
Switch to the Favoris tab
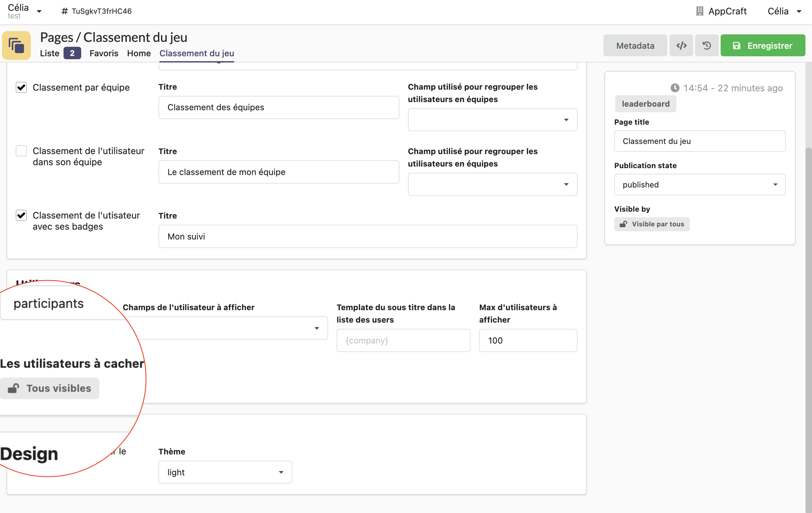104,53
